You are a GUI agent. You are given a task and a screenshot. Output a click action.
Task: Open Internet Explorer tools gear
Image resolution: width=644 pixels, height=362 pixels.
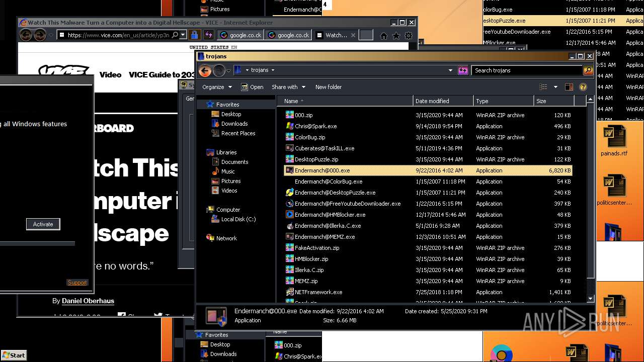click(409, 36)
